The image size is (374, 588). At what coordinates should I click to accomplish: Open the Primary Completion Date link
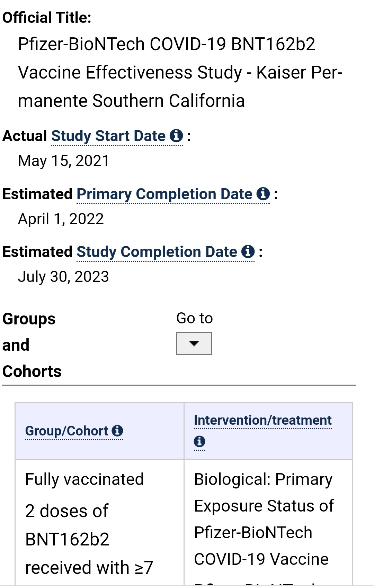click(164, 194)
